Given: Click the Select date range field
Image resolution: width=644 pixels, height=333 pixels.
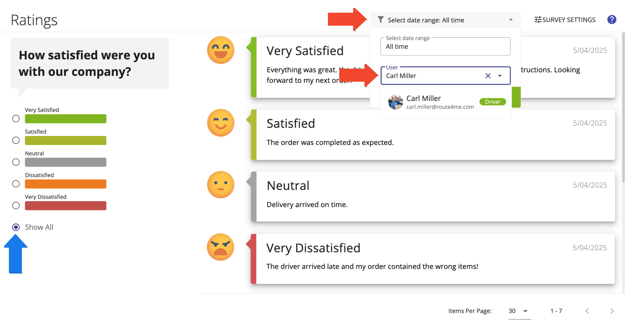Looking at the screenshot, I should click(x=445, y=47).
